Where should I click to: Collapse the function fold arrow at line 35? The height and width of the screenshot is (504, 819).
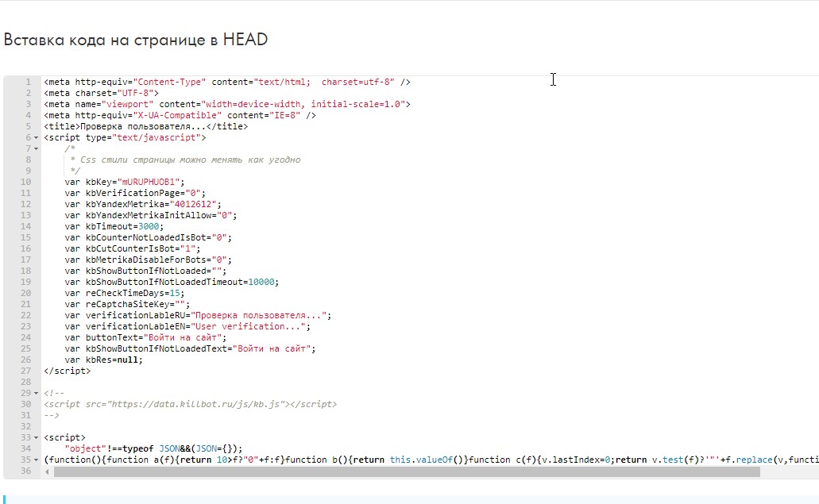coord(36,460)
